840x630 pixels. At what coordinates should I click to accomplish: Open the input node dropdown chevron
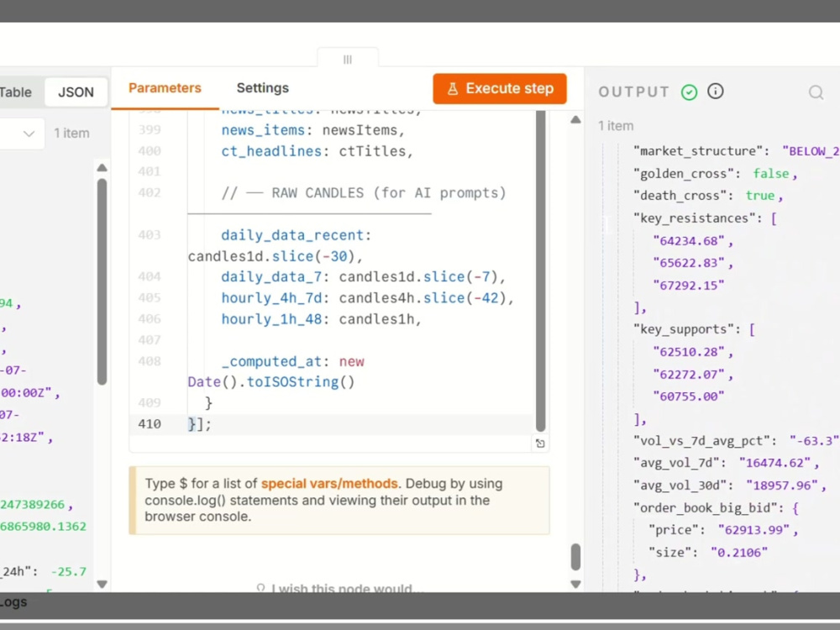(29, 134)
